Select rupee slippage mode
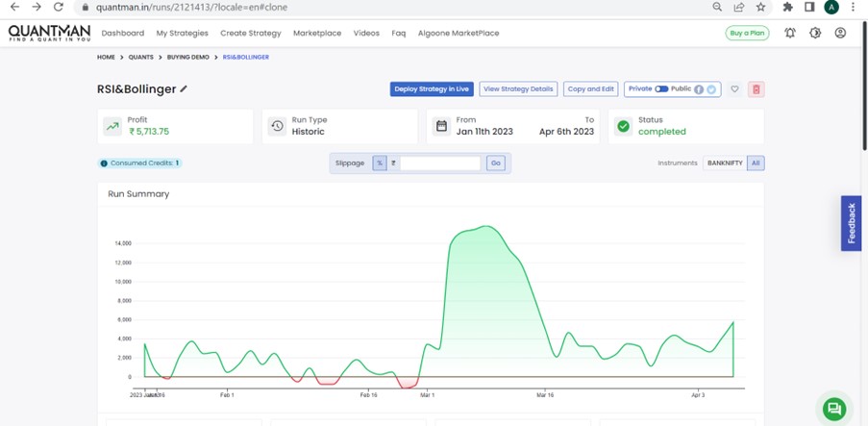The height and width of the screenshot is (426, 868). (x=393, y=163)
